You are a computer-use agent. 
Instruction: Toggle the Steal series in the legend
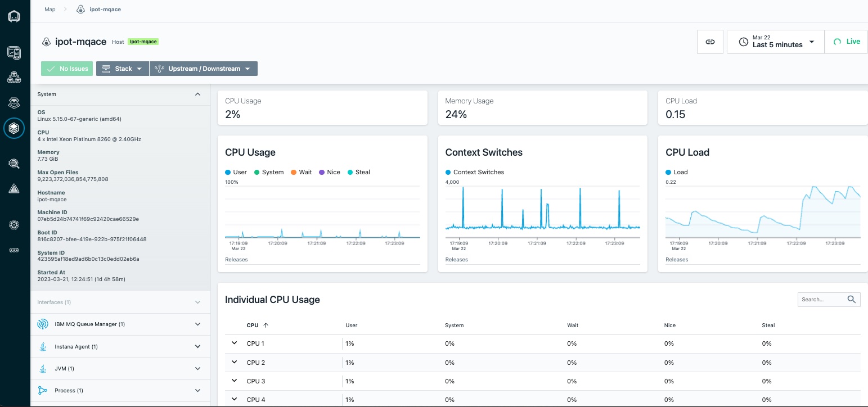coord(359,172)
